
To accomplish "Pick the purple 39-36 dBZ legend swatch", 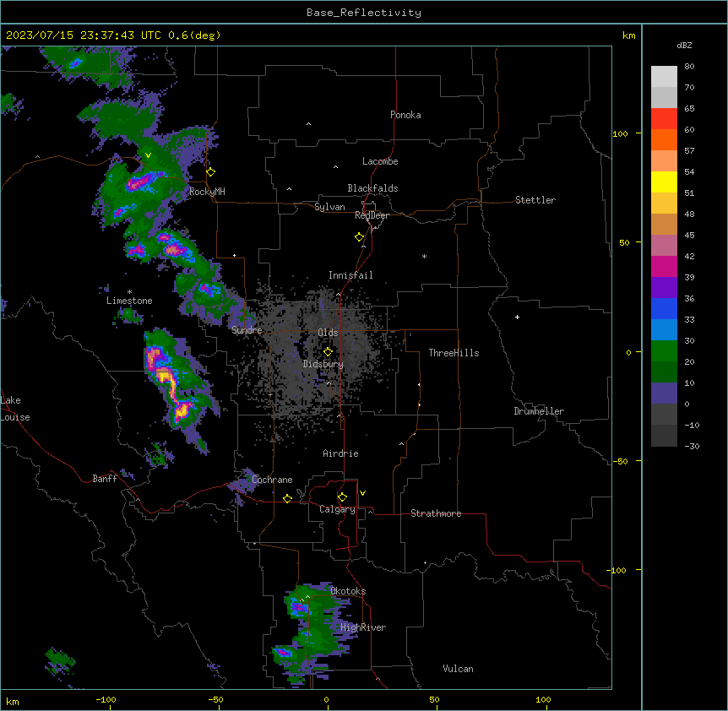I will point(664,288).
